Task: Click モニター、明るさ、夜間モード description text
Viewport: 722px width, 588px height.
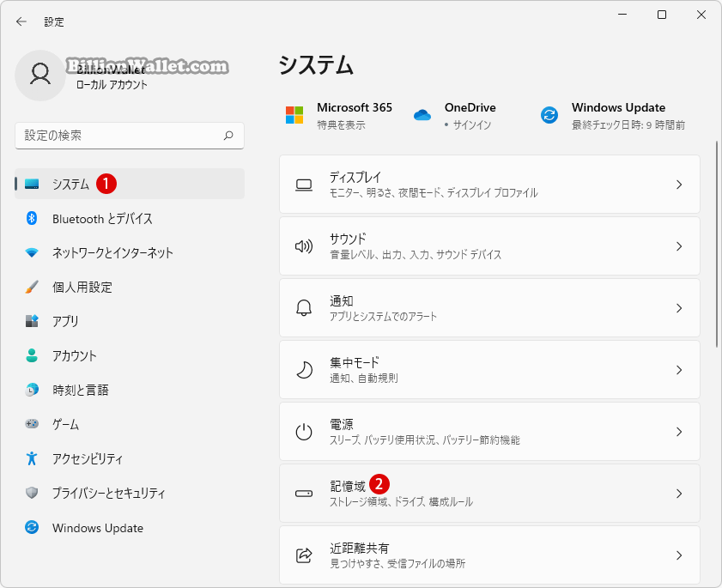Action: click(x=434, y=193)
